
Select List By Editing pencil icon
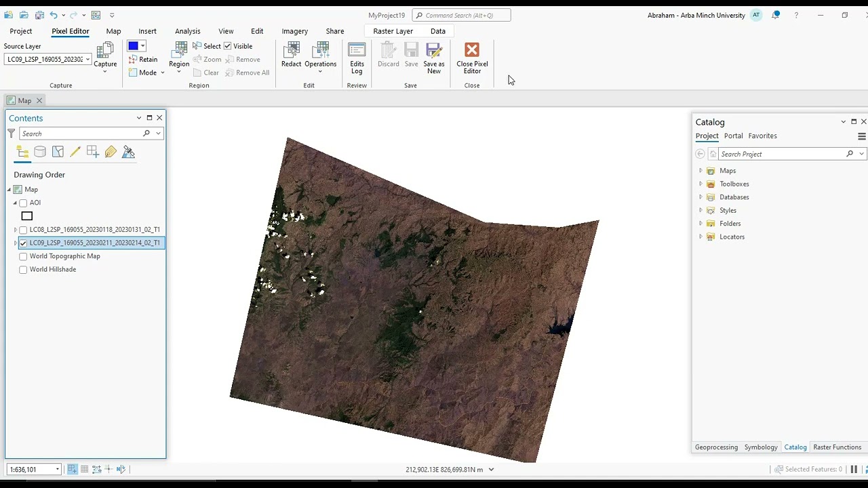pos(75,152)
